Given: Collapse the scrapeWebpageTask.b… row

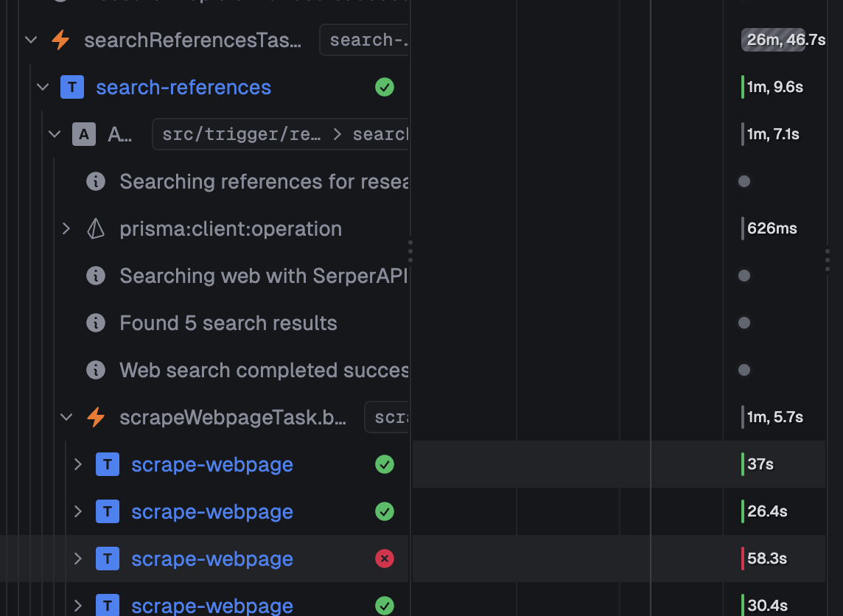Looking at the screenshot, I should click(66, 417).
